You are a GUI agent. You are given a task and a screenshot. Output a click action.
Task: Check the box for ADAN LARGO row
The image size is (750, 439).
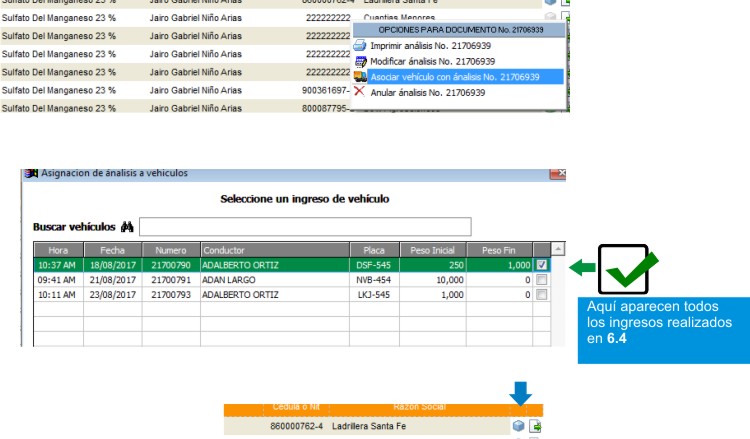tap(541, 280)
